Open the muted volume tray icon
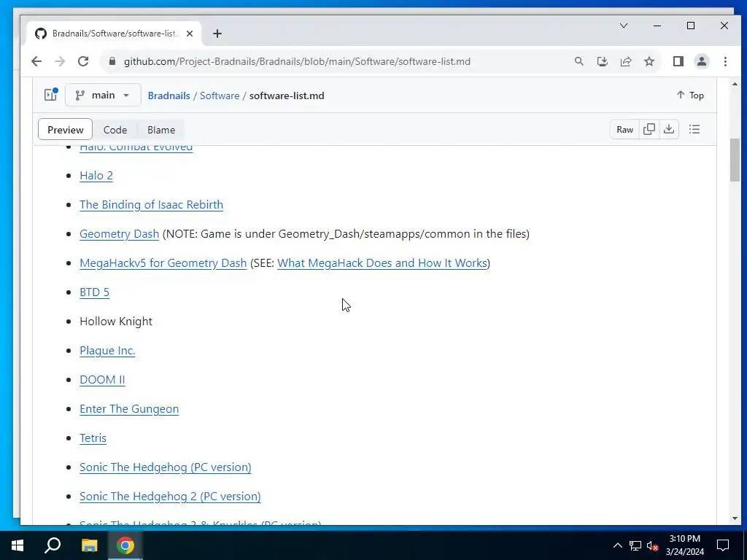The width and height of the screenshot is (747, 560). (x=652, y=545)
